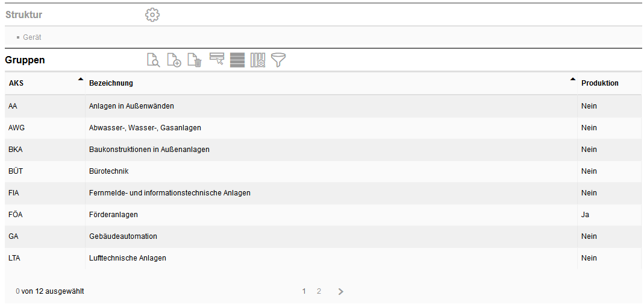Select the BKA row code
This screenshot has width=644, height=307.
pyautogui.click(x=15, y=150)
